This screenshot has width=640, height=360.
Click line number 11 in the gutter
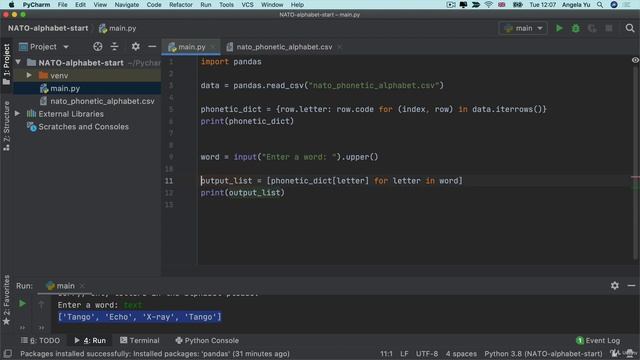(x=169, y=181)
